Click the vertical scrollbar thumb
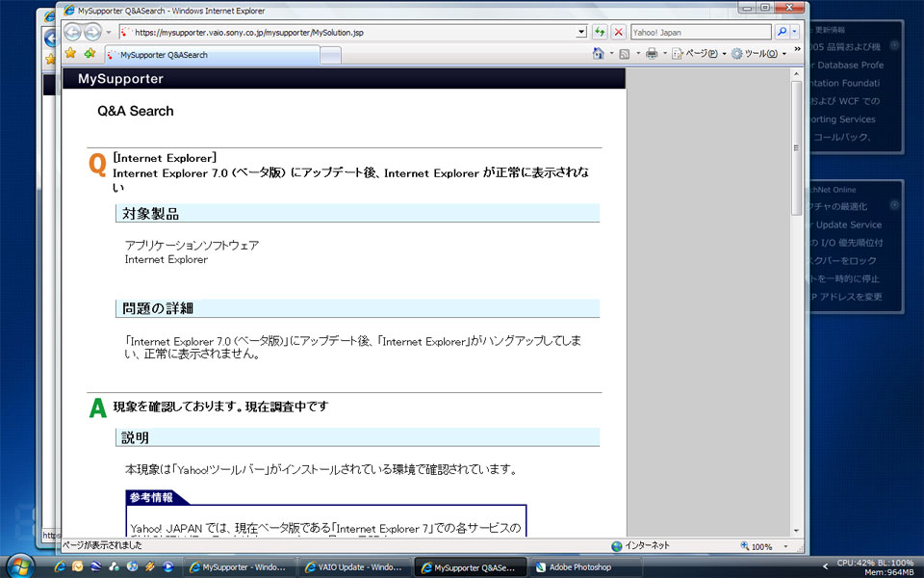Viewport: 924px width, 578px height. click(x=796, y=147)
